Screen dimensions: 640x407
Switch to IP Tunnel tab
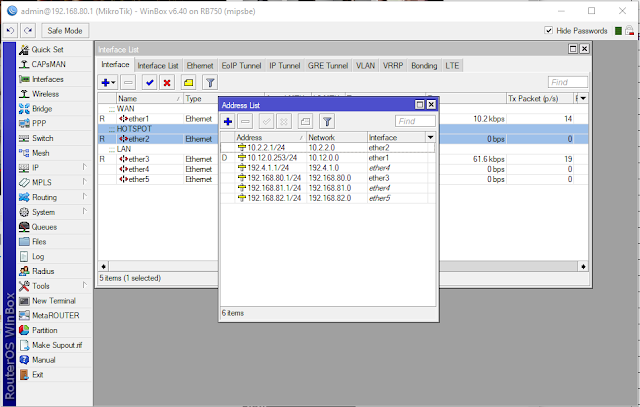tap(284, 66)
